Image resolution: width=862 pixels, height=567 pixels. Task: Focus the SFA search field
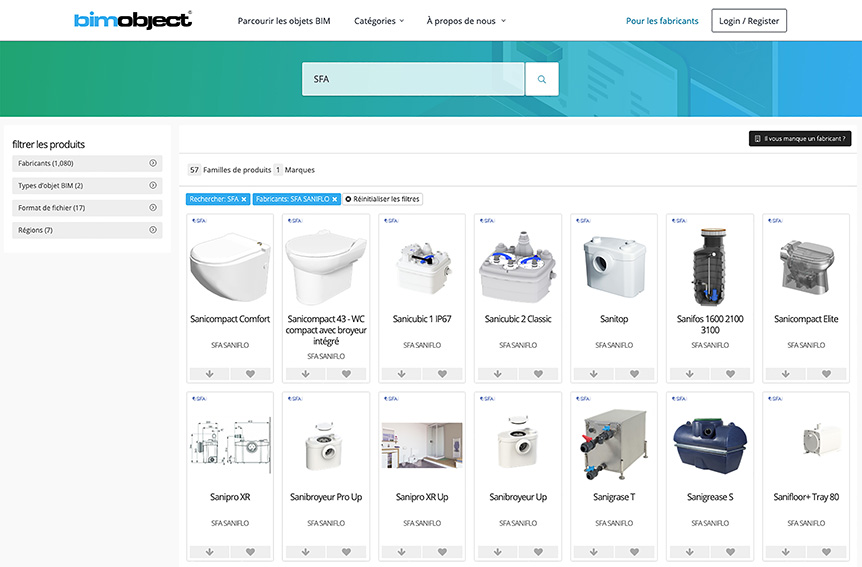pos(413,79)
